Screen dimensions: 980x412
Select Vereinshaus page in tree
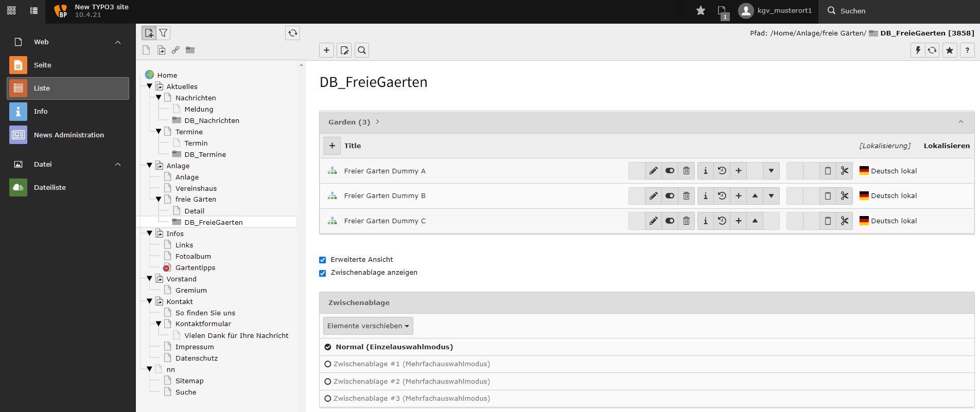[x=196, y=188]
